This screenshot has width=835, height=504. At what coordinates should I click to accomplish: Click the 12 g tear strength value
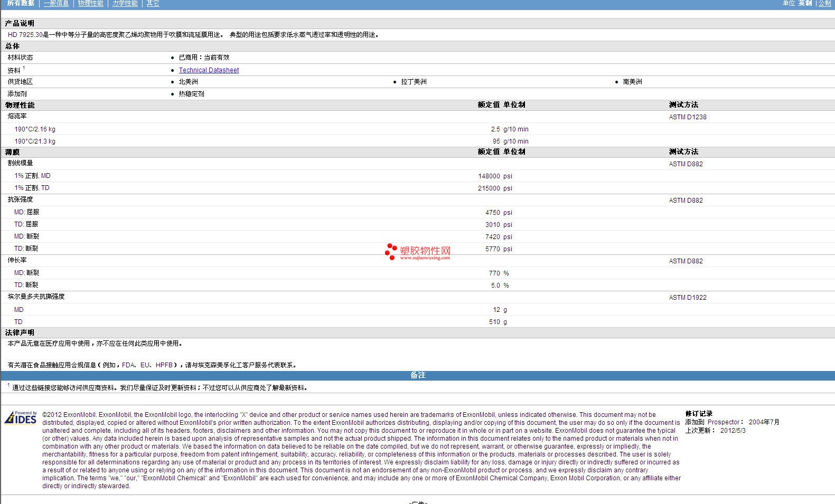coord(500,310)
